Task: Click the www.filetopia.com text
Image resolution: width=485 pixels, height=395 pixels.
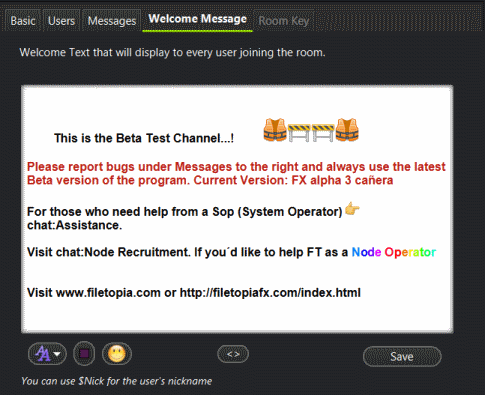Action: (108, 293)
